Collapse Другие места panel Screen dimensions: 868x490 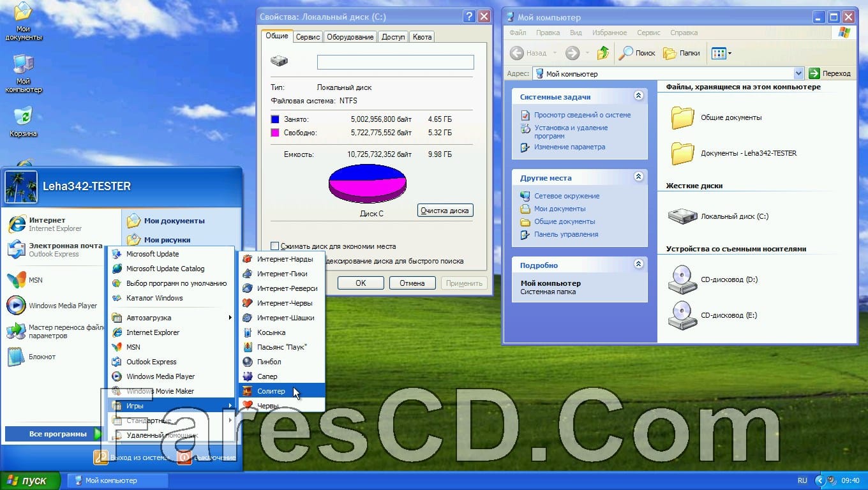click(638, 177)
